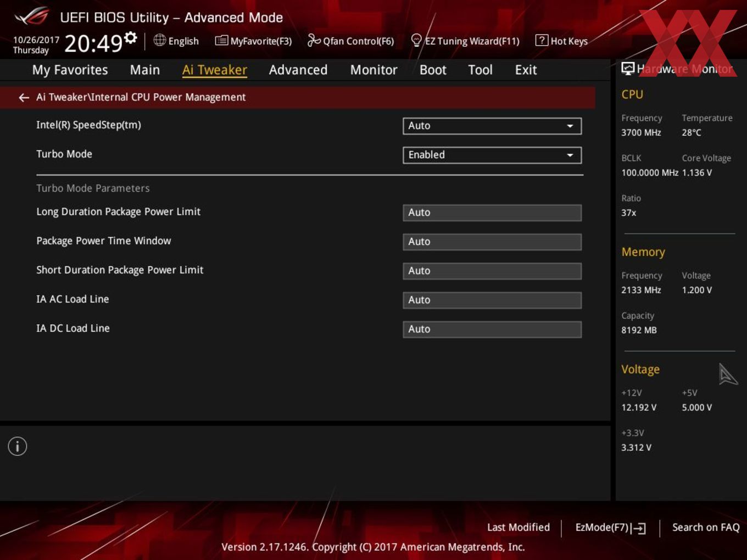Click the Hardware Monitor screen icon
The width and height of the screenshot is (747, 560).
(x=628, y=69)
